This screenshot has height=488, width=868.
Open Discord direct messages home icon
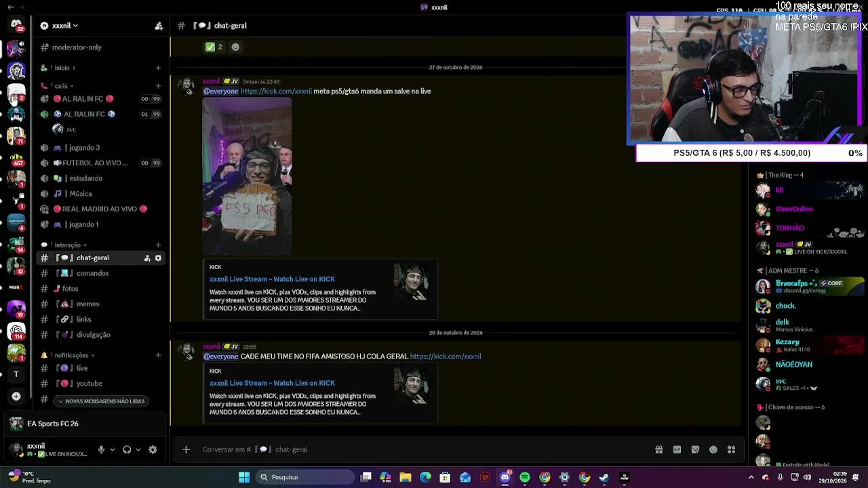[16, 25]
